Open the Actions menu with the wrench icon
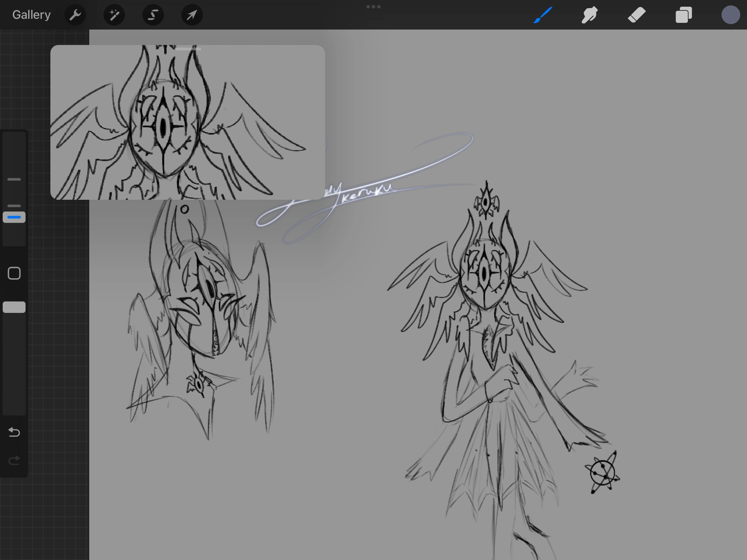747x560 pixels. [75, 14]
